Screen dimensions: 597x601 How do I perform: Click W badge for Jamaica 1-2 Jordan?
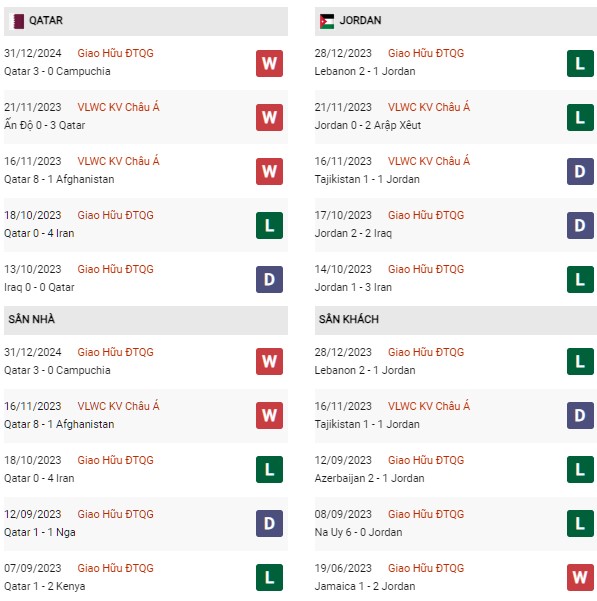580,577
